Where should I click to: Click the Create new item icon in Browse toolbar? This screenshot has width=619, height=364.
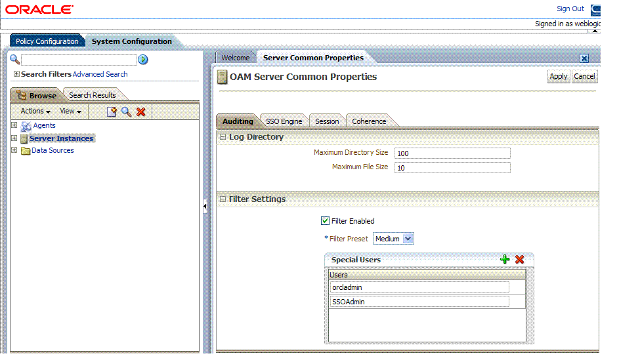[112, 112]
